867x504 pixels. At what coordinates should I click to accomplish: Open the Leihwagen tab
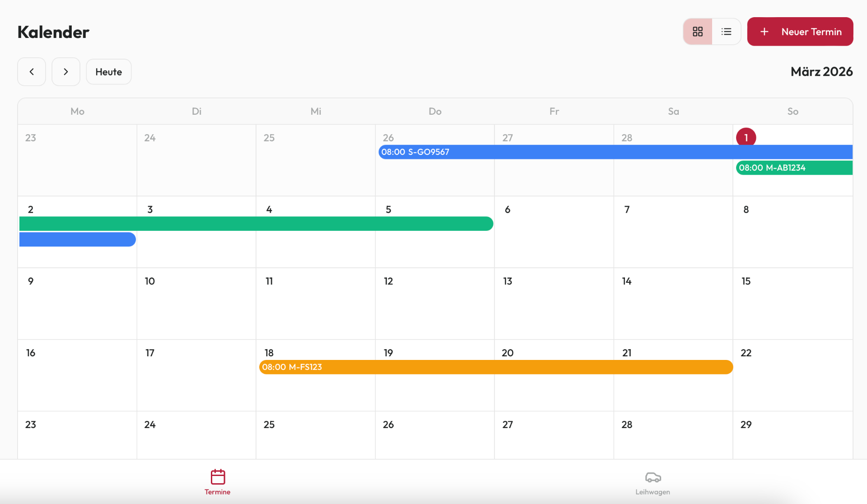[x=653, y=482]
